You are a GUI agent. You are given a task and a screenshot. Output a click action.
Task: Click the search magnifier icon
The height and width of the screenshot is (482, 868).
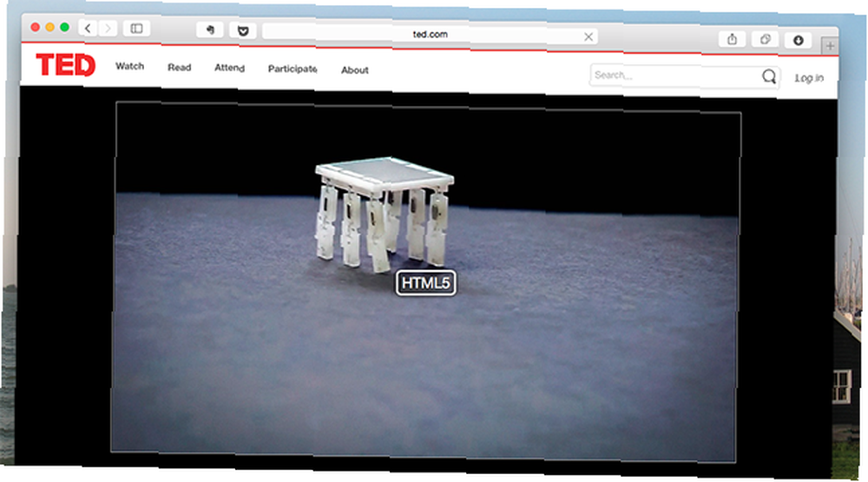pyautogui.click(x=769, y=76)
